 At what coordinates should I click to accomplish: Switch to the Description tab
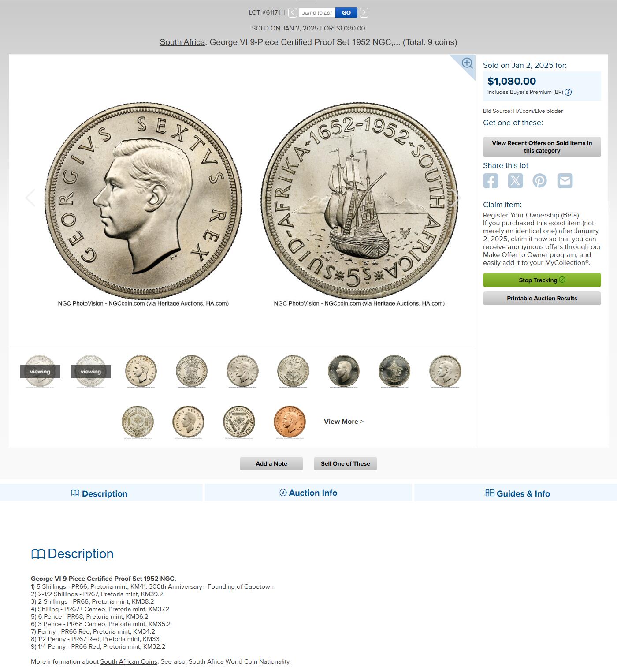[99, 493]
